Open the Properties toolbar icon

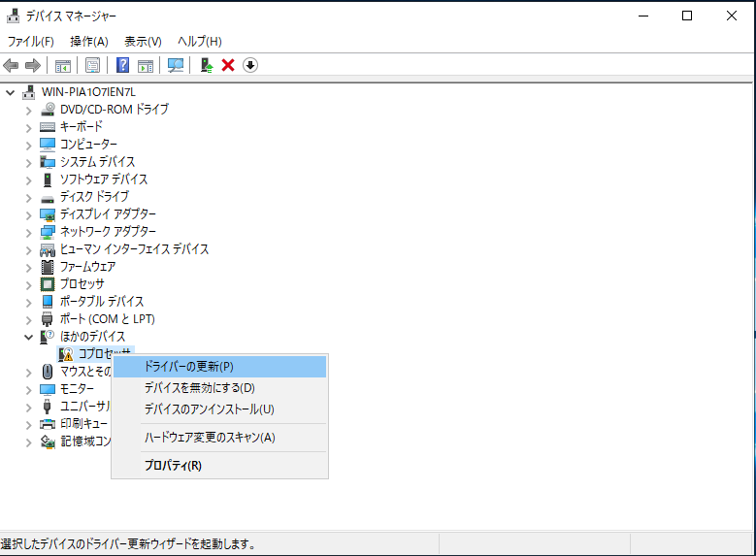pyautogui.click(x=92, y=65)
